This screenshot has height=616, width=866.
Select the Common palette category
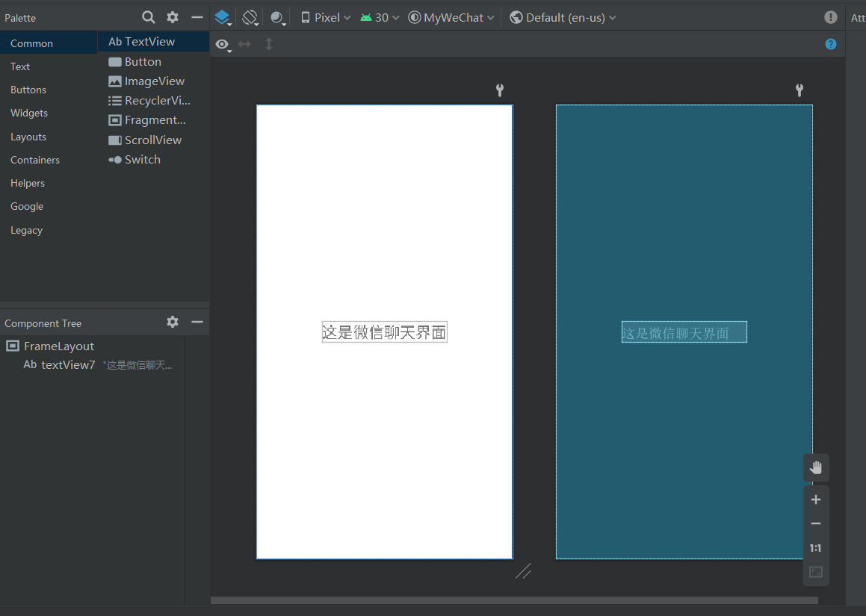pyautogui.click(x=49, y=43)
